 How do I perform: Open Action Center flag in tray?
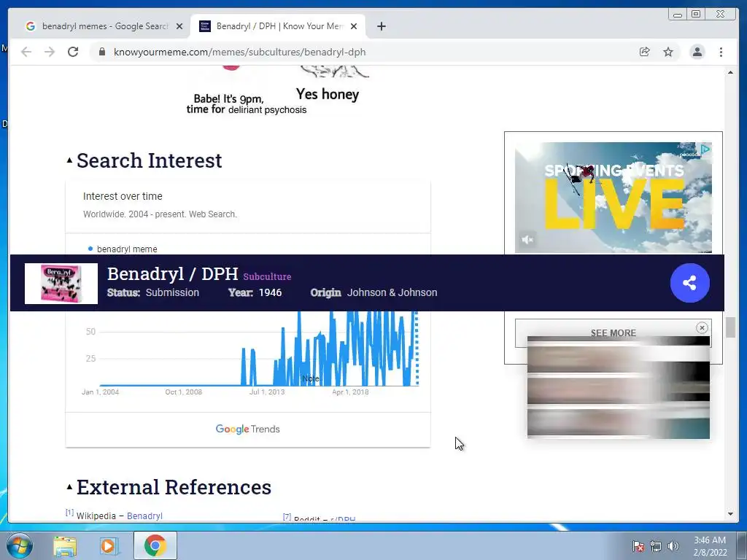click(638, 546)
